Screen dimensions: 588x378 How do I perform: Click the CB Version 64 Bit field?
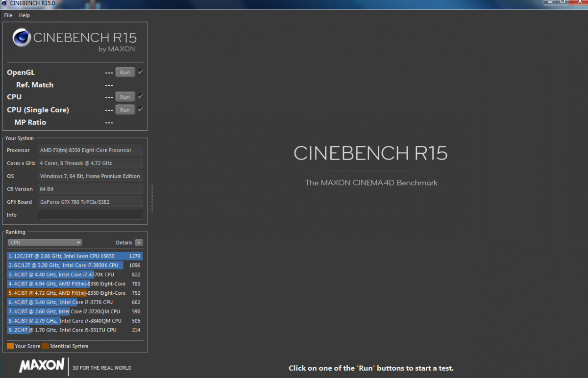[90, 189]
